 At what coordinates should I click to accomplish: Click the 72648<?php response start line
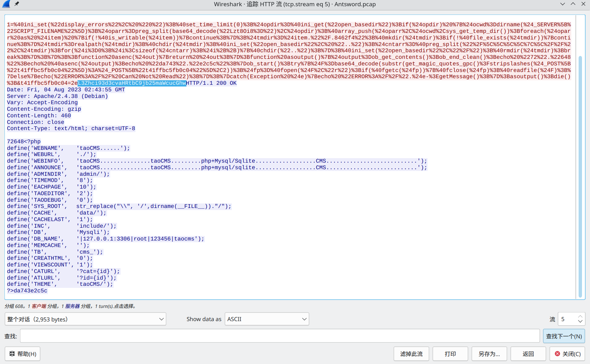pos(24,142)
